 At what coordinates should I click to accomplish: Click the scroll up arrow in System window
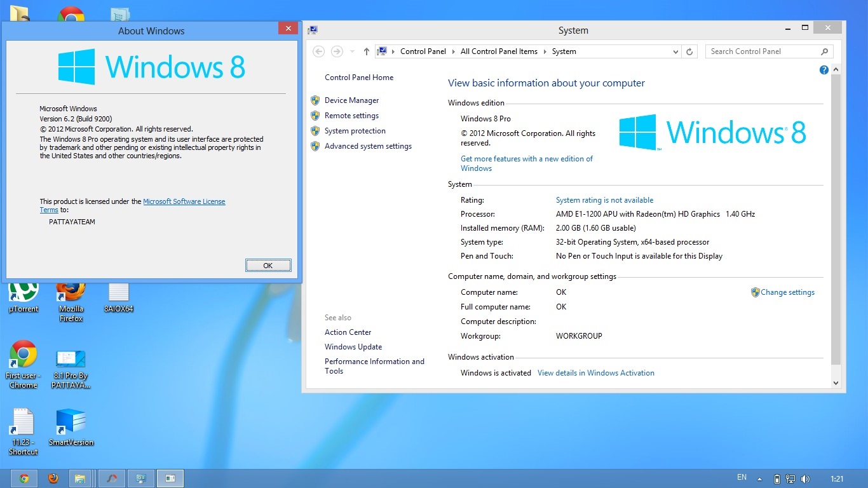tap(836, 70)
